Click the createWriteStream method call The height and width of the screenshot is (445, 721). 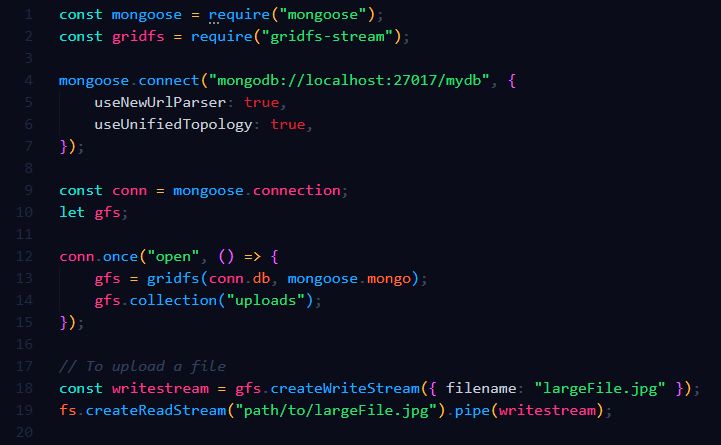345,388
